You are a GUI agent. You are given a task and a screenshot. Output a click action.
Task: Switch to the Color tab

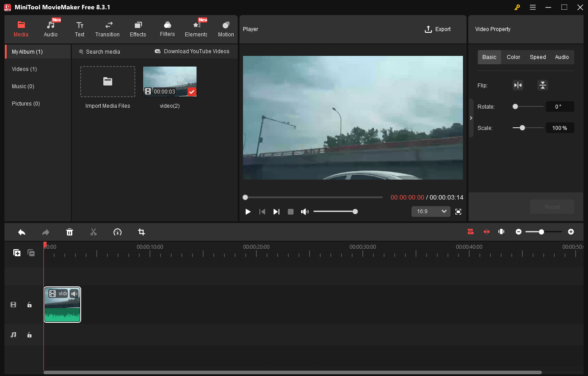pos(514,57)
